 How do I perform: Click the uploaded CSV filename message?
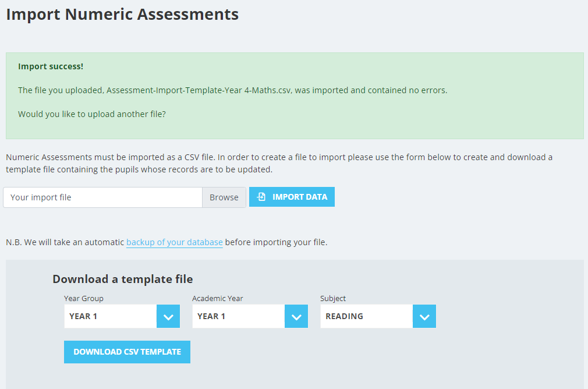[232, 90]
